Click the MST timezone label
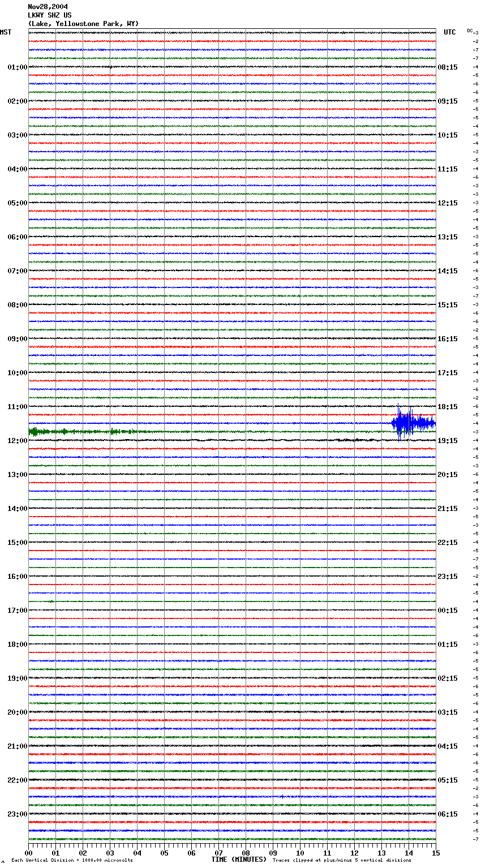The height and width of the screenshot is (868, 481). (x=6, y=32)
